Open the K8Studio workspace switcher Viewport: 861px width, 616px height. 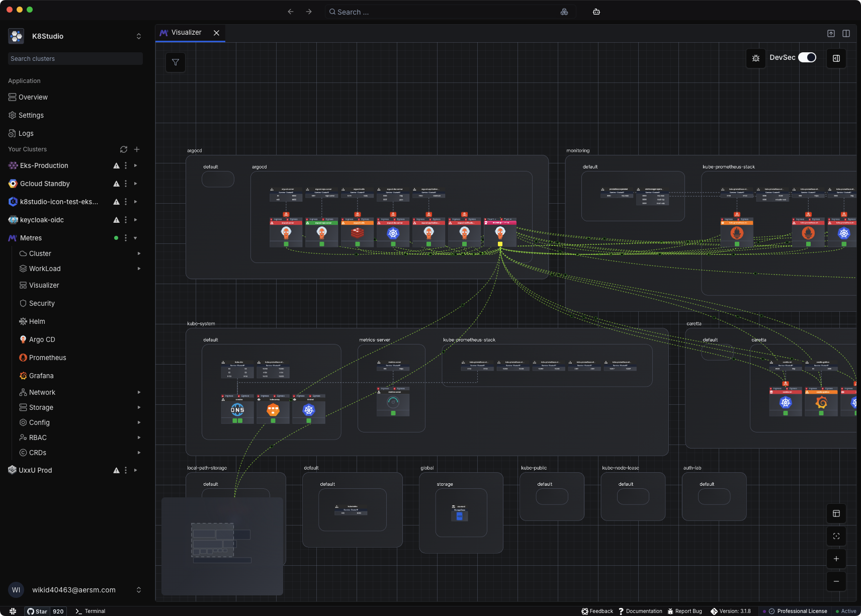tap(75, 36)
